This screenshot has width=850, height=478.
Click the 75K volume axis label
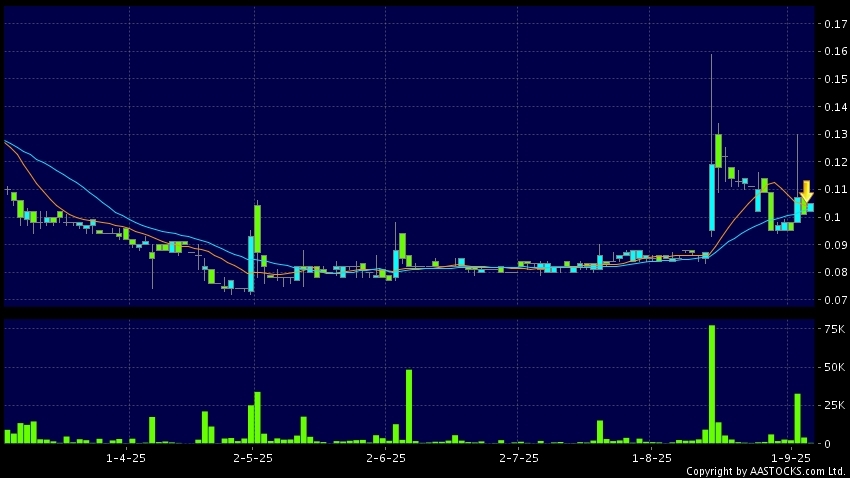pos(834,329)
